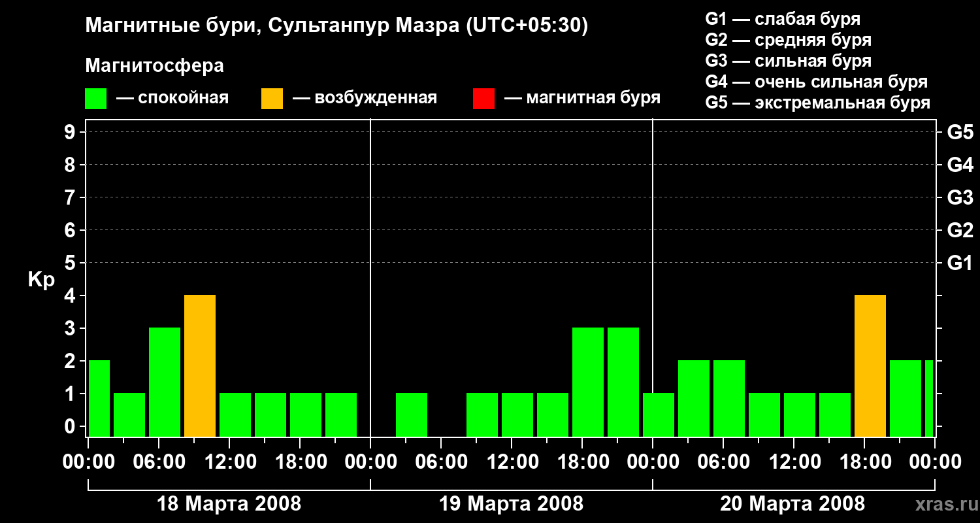
Task: Click the orange Kp 4 bar on 20 Марта
Action: (x=870, y=366)
